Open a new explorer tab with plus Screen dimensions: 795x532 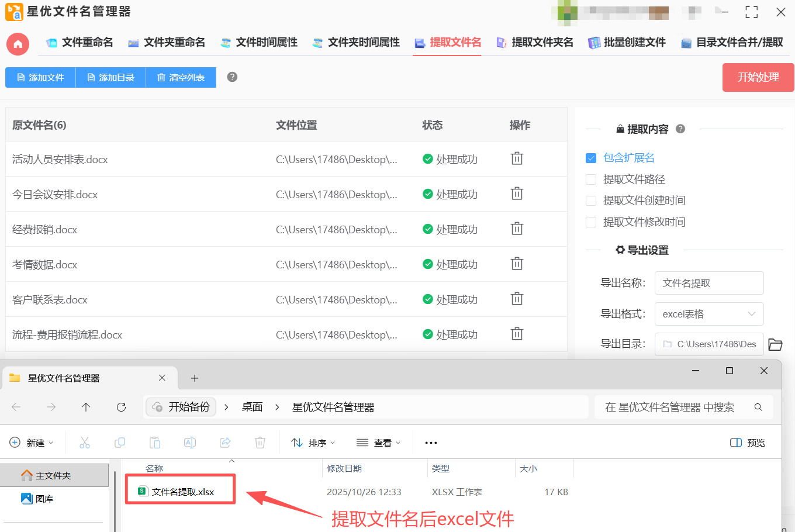[195, 378]
